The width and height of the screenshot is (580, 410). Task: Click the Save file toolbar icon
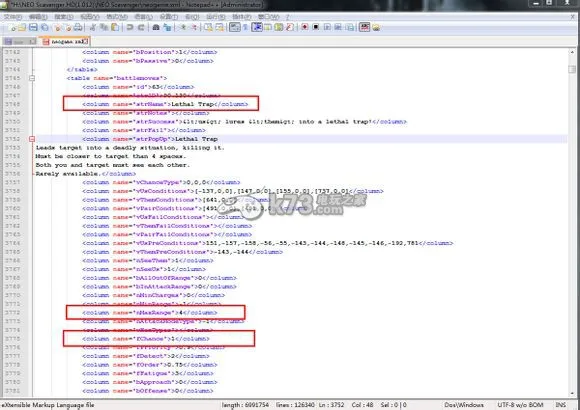33,27
